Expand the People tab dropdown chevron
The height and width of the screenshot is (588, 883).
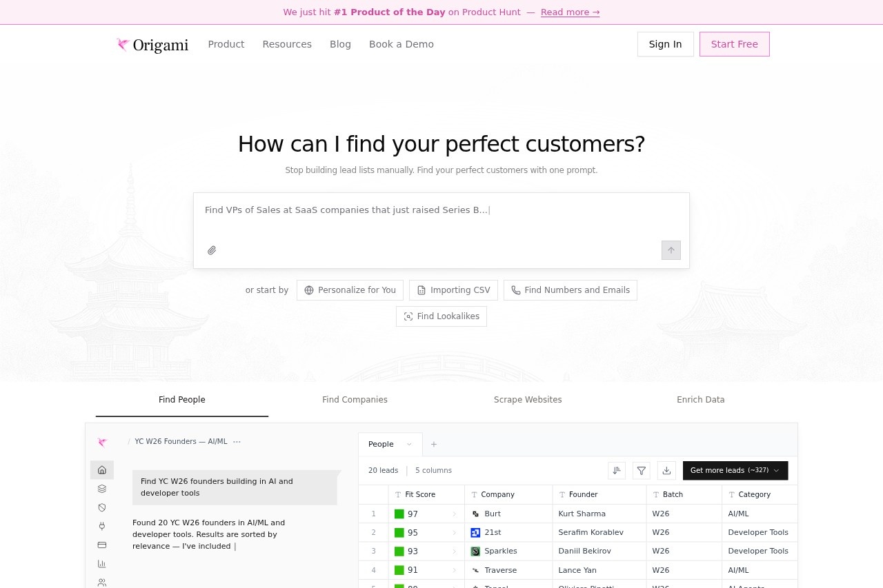(409, 445)
